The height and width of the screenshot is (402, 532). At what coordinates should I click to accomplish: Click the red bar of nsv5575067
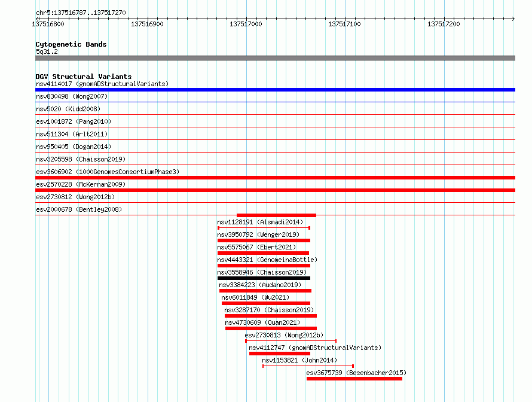[263, 253]
